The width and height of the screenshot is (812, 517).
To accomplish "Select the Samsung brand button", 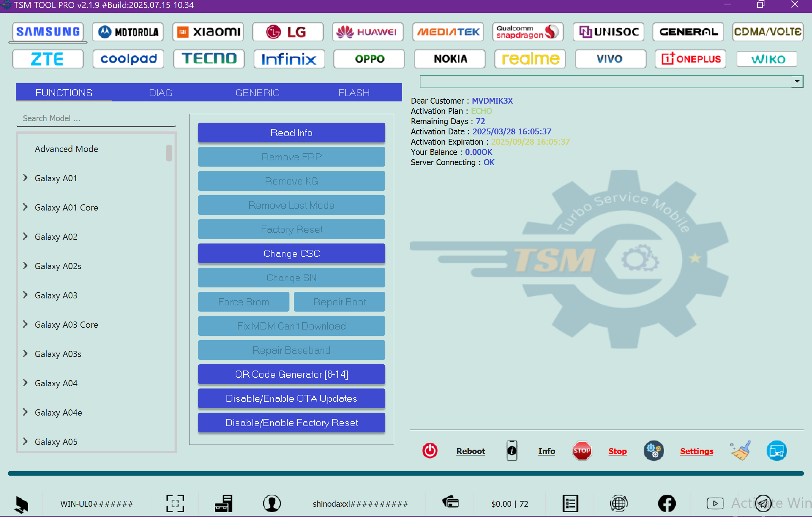I will click(x=48, y=32).
